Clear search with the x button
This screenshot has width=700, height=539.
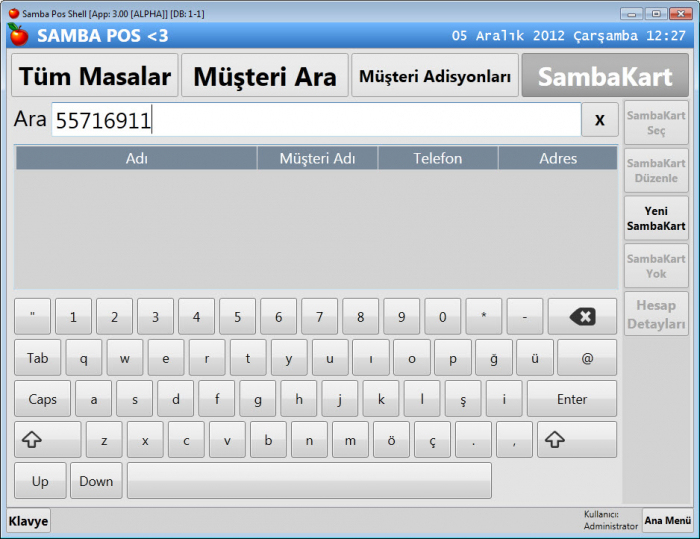[599, 120]
